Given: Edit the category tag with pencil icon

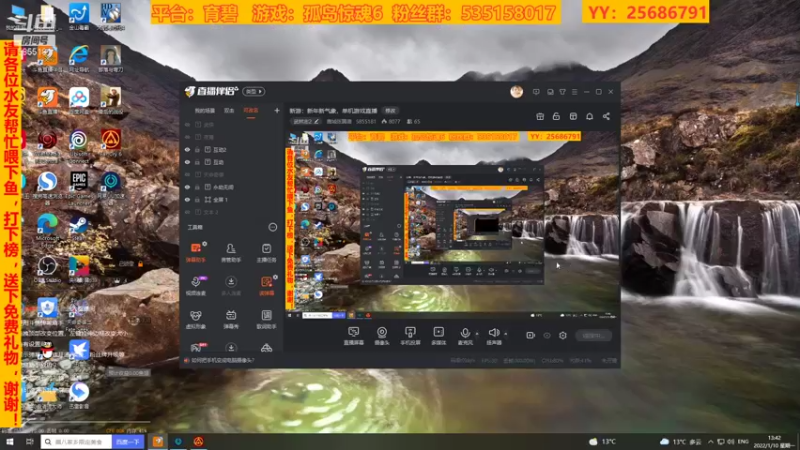Looking at the screenshot, I should click(306, 121).
